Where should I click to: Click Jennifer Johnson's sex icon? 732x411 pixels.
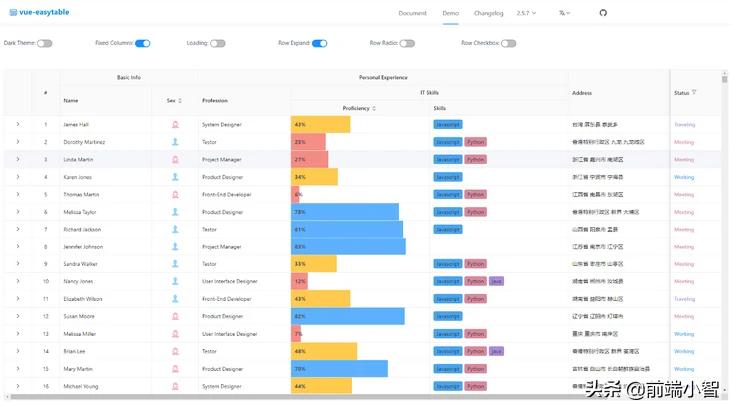point(175,246)
